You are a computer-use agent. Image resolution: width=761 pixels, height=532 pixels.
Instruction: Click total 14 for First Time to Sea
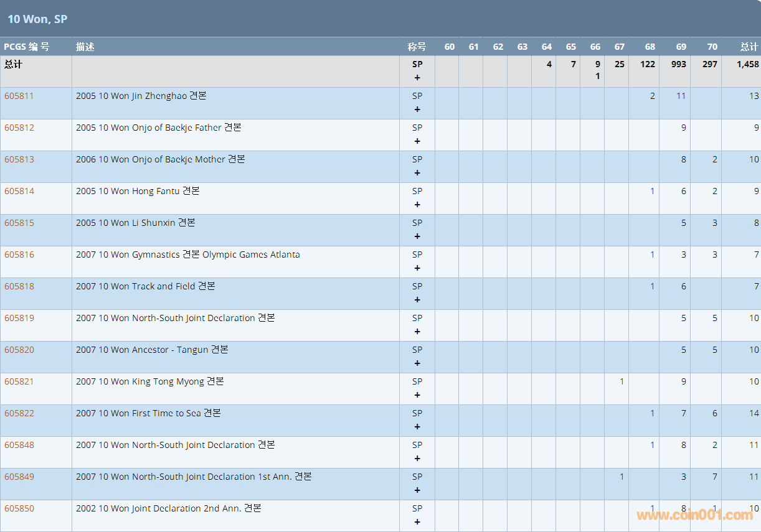pyautogui.click(x=754, y=413)
